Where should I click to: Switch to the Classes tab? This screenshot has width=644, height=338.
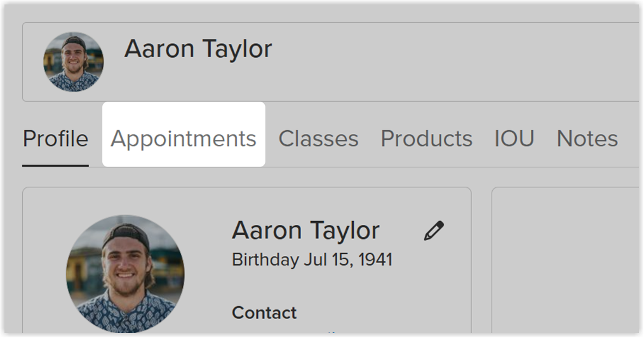(318, 139)
